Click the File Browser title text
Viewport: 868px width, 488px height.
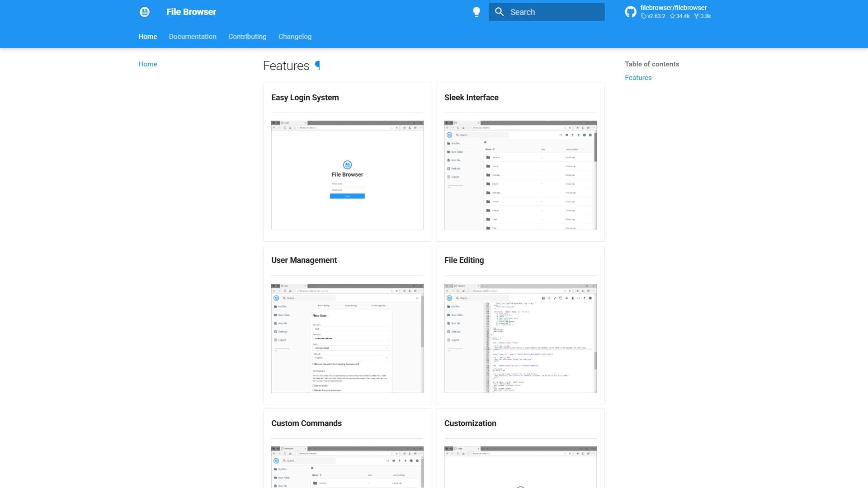tap(191, 12)
